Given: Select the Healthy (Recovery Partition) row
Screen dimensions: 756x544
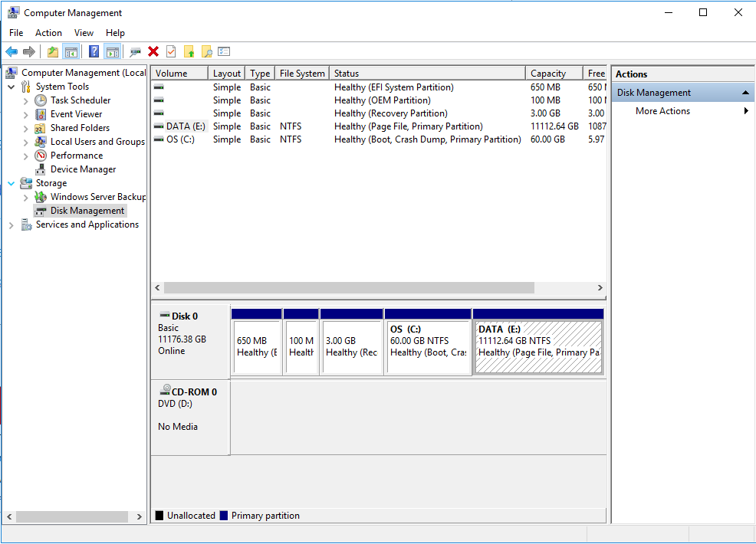Looking at the screenshot, I should coord(379,113).
